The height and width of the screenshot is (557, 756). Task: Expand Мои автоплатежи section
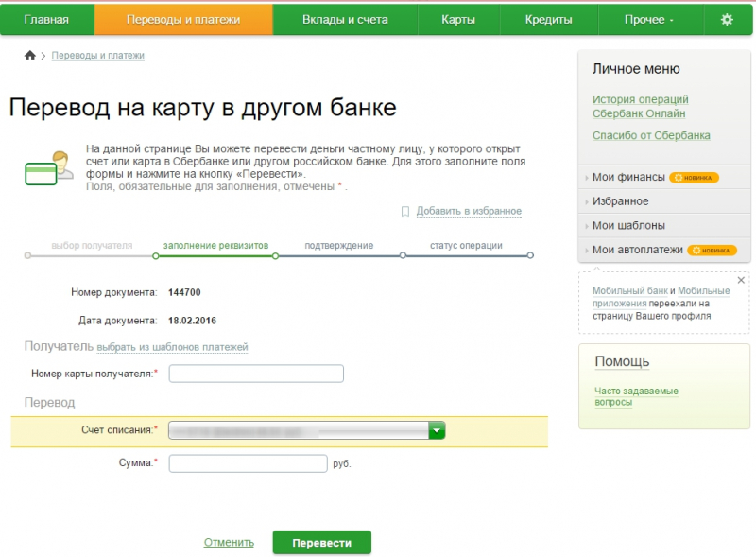637,250
